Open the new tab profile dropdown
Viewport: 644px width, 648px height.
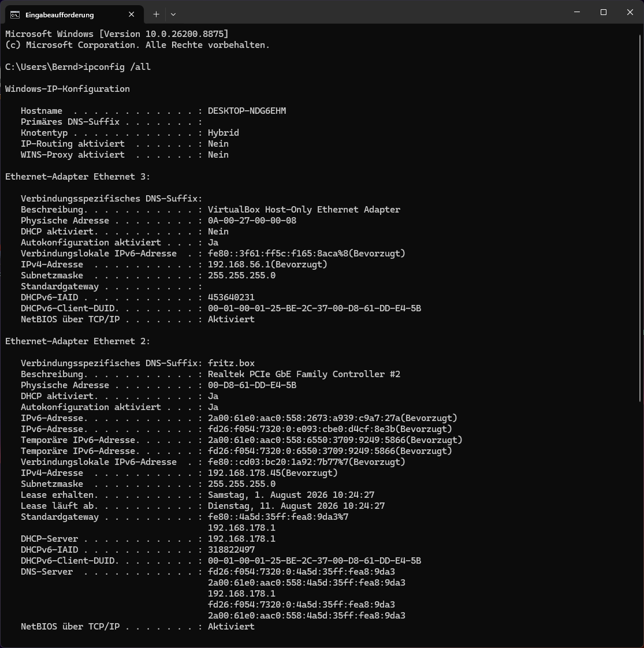(173, 14)
